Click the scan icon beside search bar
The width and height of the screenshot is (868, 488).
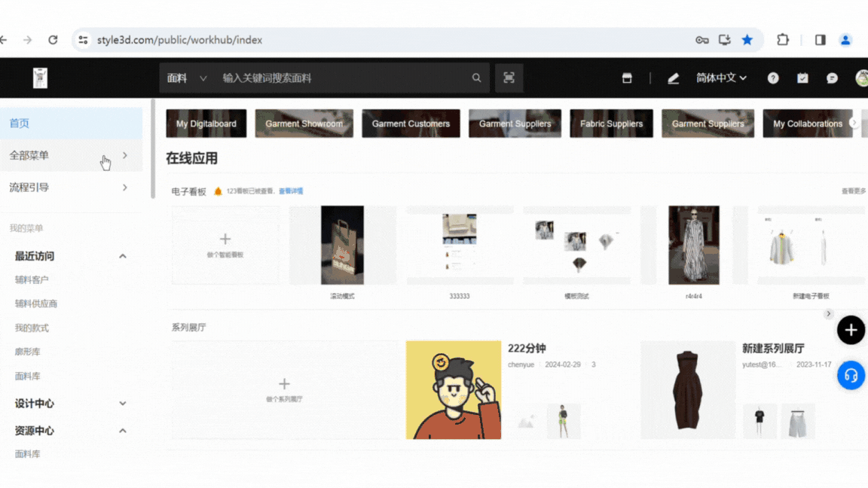click(509, 78)
